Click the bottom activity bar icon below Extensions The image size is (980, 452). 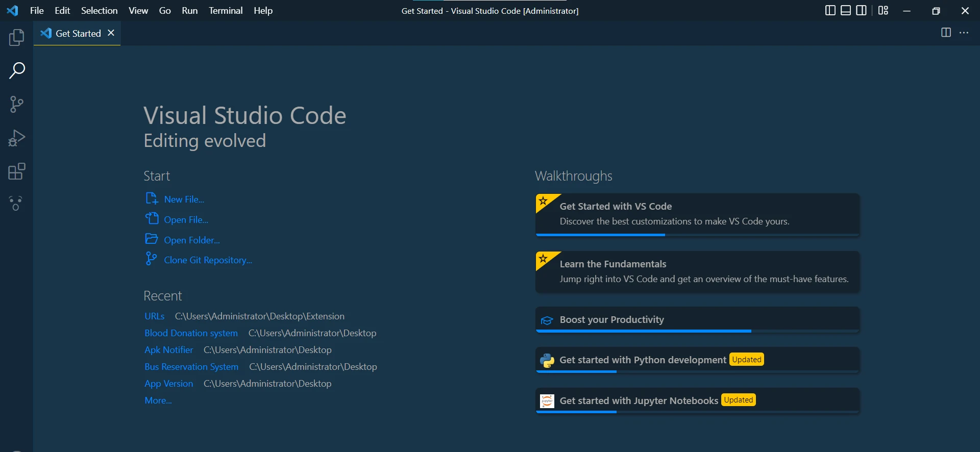coord(16,204)
